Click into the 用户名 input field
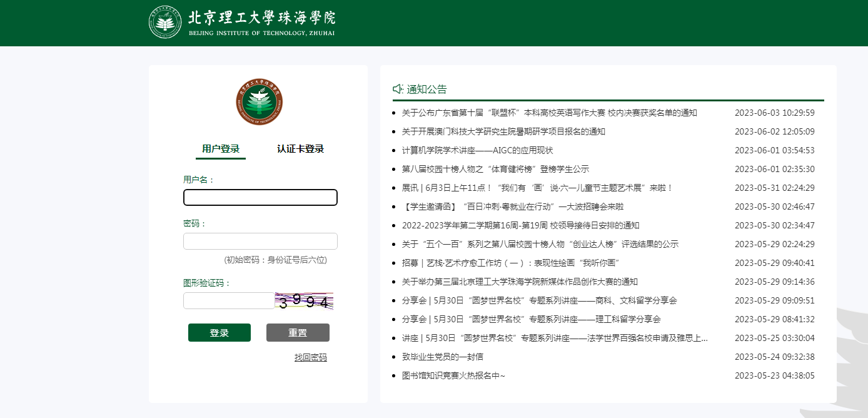 pyautogui.click(x=260, y=197)
